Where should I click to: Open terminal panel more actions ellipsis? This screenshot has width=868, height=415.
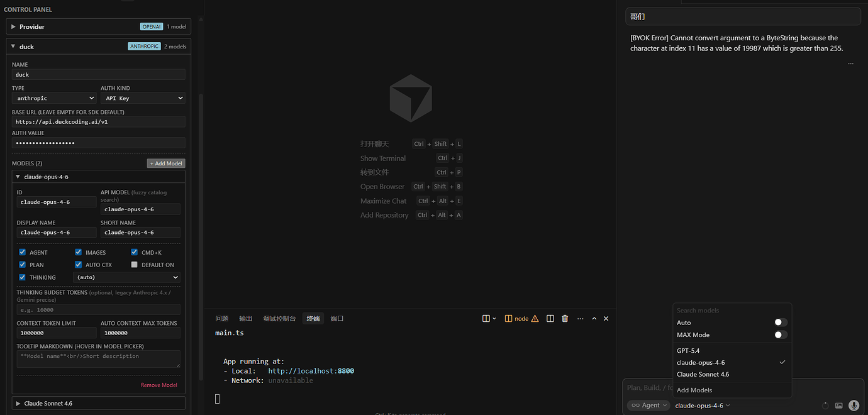pyautogui.click(x=580, y=319)
